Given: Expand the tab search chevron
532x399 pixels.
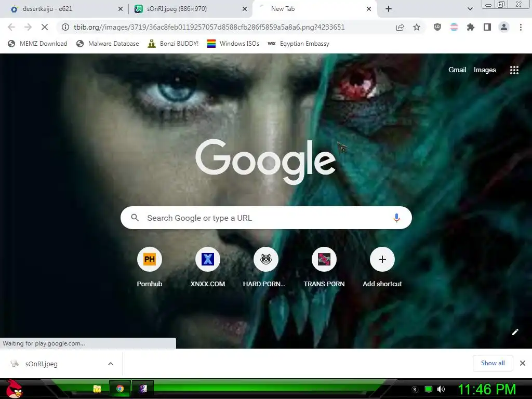Looking at the screenshot, I should tap(470, 9).
